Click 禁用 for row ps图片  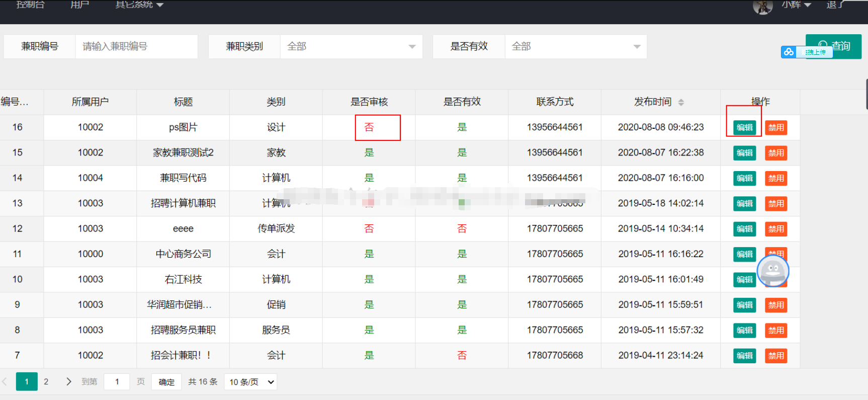point(776,127)
